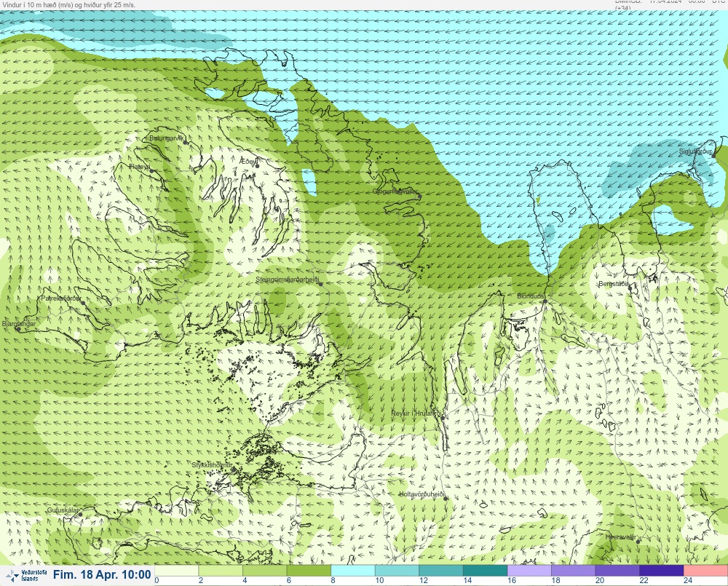Click the legend scale number 8
Screen dimensions: 728x586
point(333,580)
